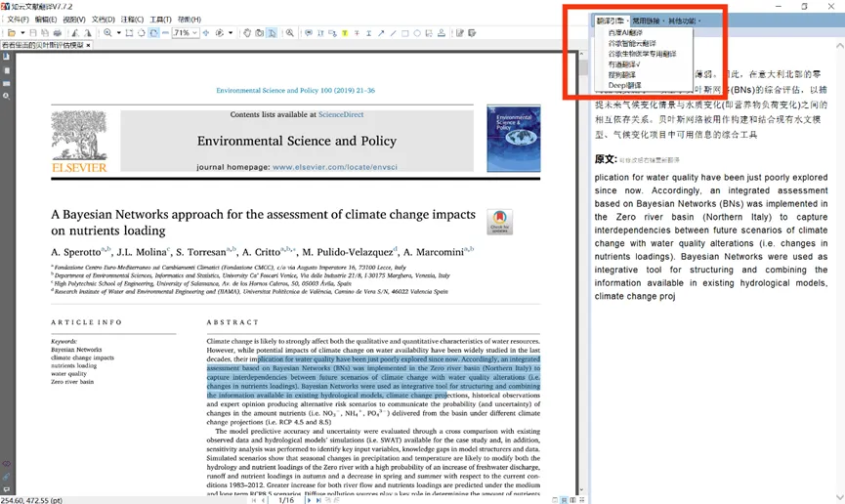Image resolution: width=845 pixels, height=504 pixels.
Task: Select 谷歌生物医学专用翻译 engine
Action: (x=642, y=54)
